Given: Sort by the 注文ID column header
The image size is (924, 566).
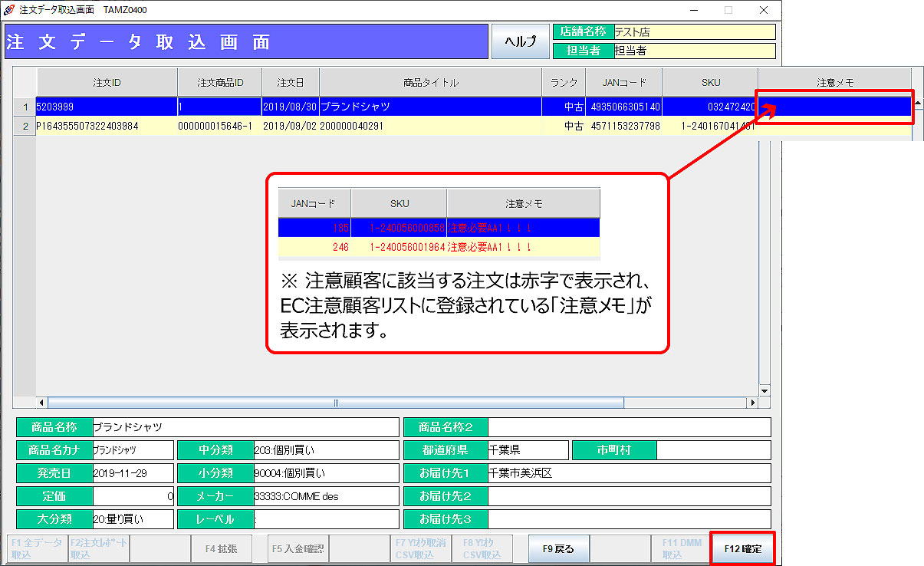Looking at the screenshot, I should (x=107, y=82).
